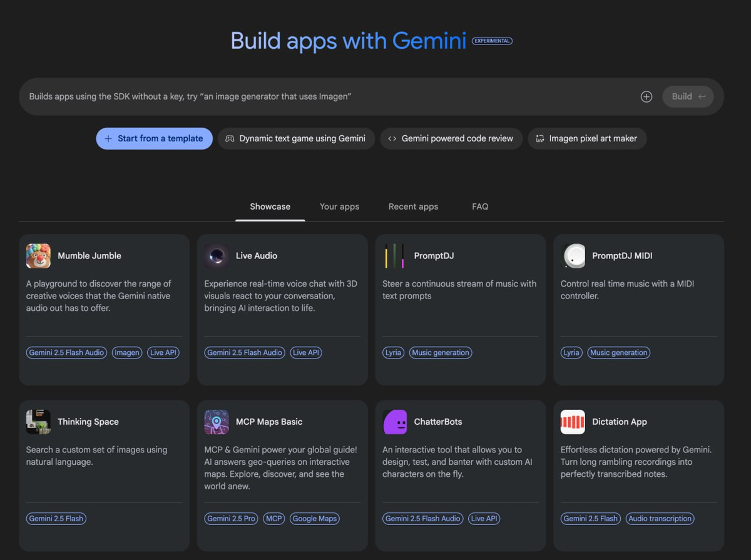The height and width of the screenshot is (560, 751).
Task: Click Thinking Space description about searching images
Action: (x=97, y=456)
